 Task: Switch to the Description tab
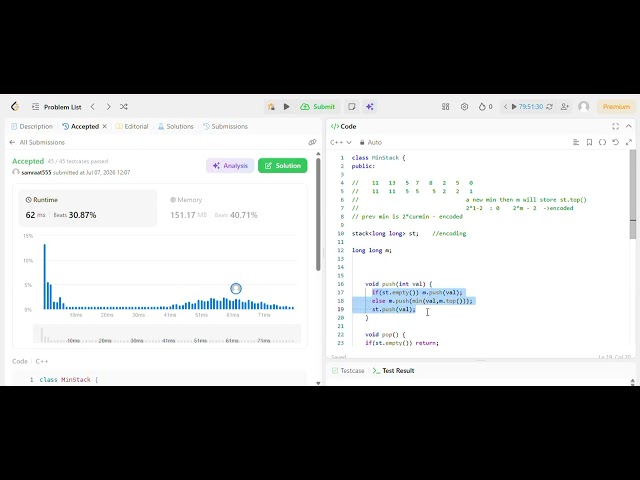pyautogui.click(x=32, y=127)
